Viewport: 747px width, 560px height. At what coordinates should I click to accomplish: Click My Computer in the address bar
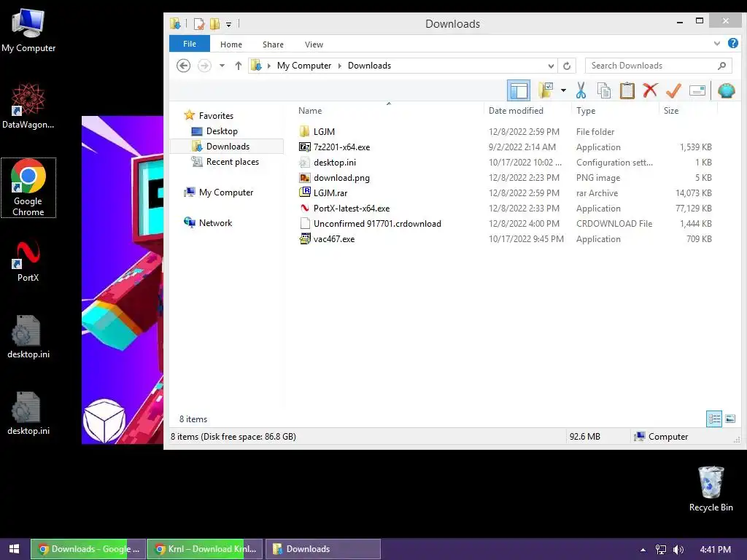tap(304, 65)
